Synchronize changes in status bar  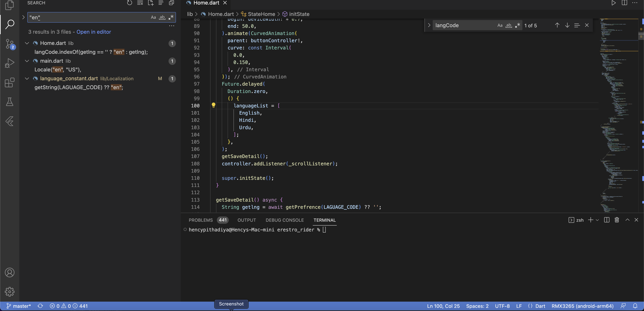tap(40, 306)
